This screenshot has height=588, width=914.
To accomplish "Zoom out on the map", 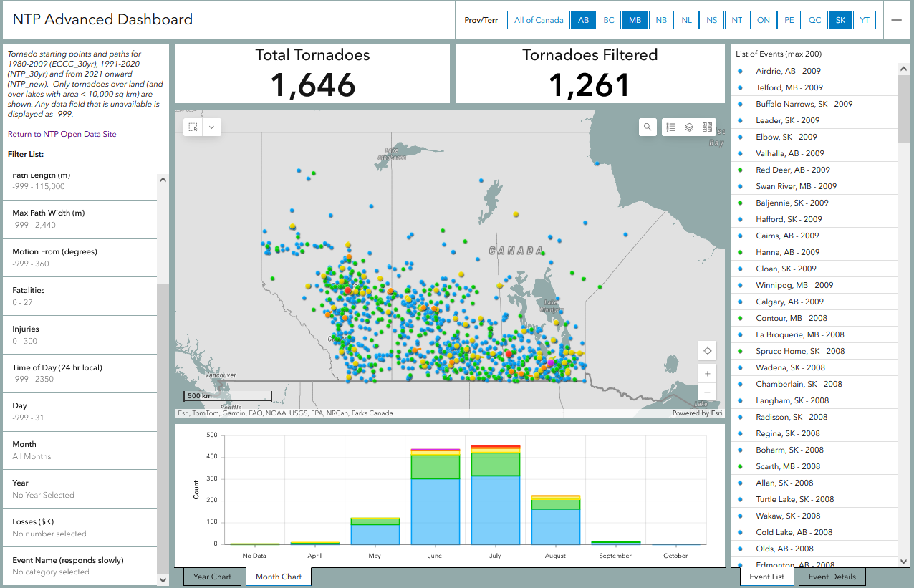I will 708,392.
